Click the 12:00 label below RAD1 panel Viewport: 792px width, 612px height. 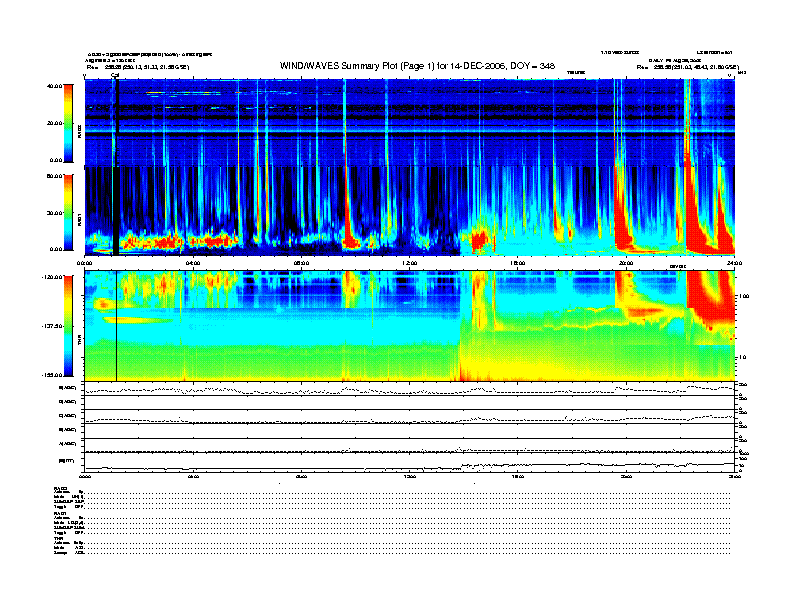pos(410,263)
